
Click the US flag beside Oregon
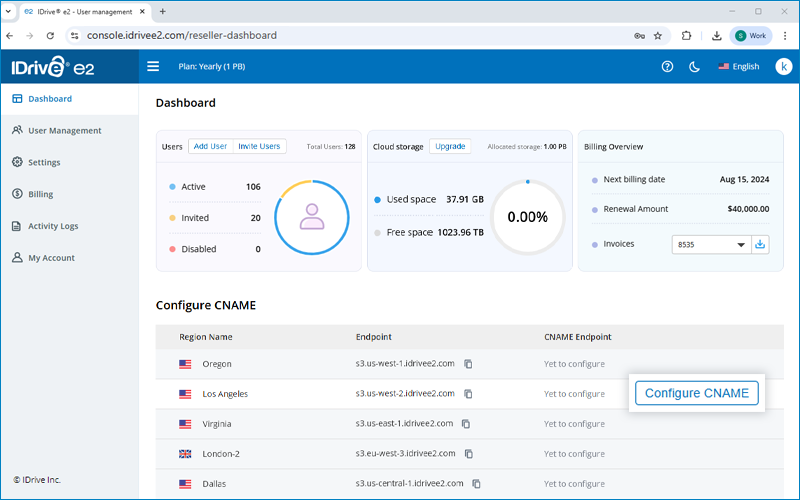(185, 364)
